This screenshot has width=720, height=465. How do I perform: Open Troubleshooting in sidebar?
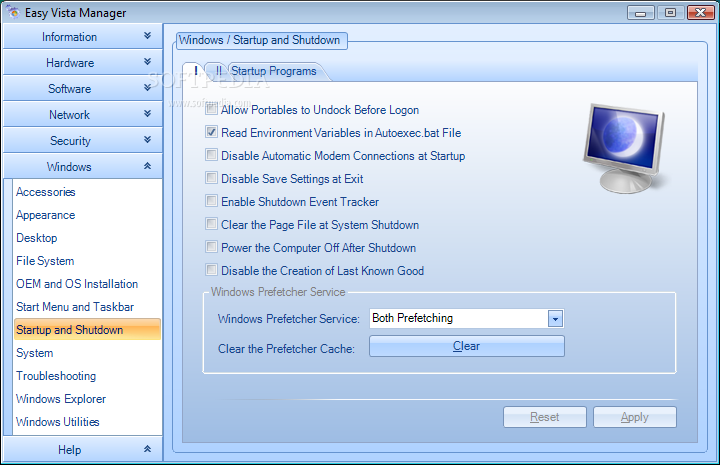56,376
